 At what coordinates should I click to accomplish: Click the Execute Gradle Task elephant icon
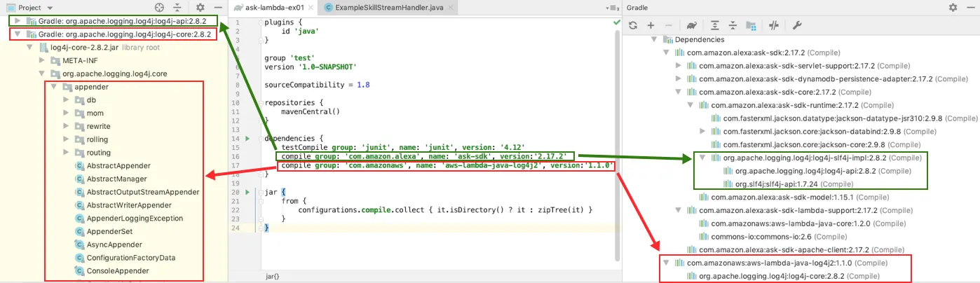click(690, 25)
